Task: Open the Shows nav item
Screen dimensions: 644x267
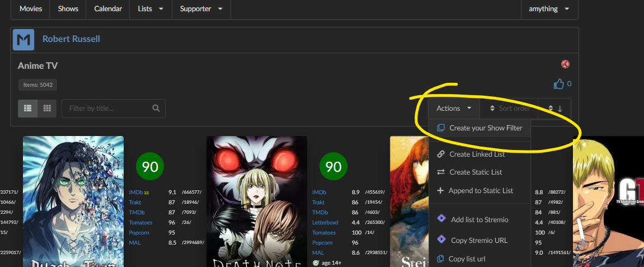Action: [68, 8]
